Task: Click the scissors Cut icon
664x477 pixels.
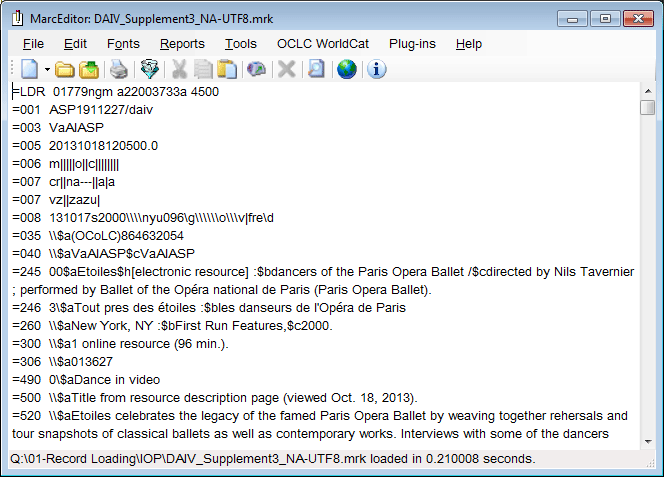Action: click(180, 69)
